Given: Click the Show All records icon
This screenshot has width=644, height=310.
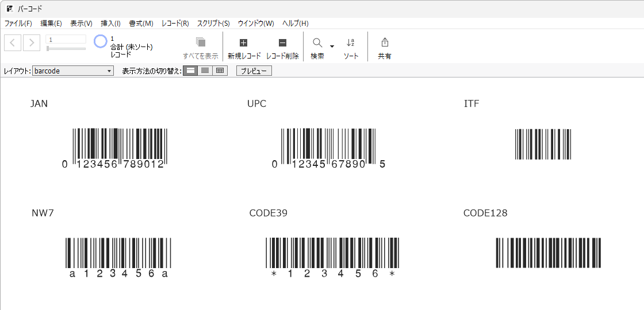Looking at the screenshot, I should pyautogui.click(x=201, y=42).
